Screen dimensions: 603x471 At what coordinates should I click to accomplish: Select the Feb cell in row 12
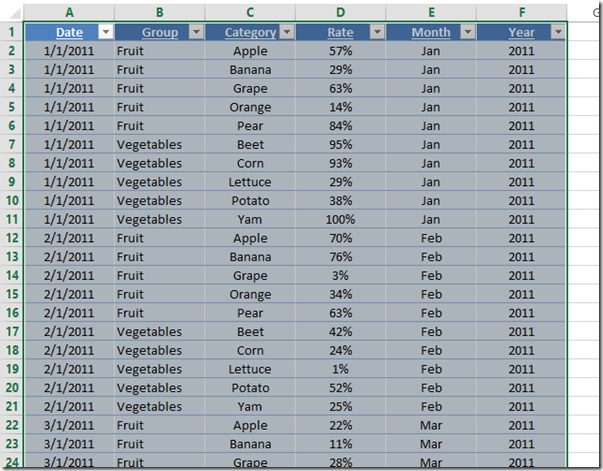click(x=431, y=238)
